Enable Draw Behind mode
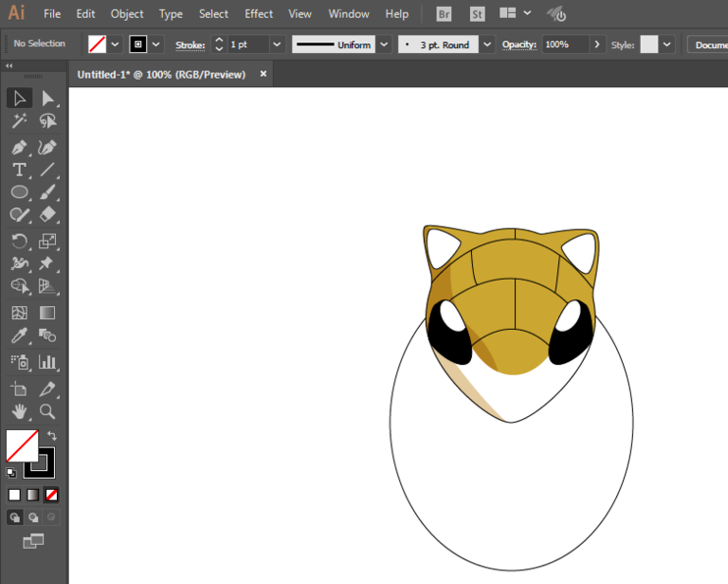728x584 pixels. (33, 517)
